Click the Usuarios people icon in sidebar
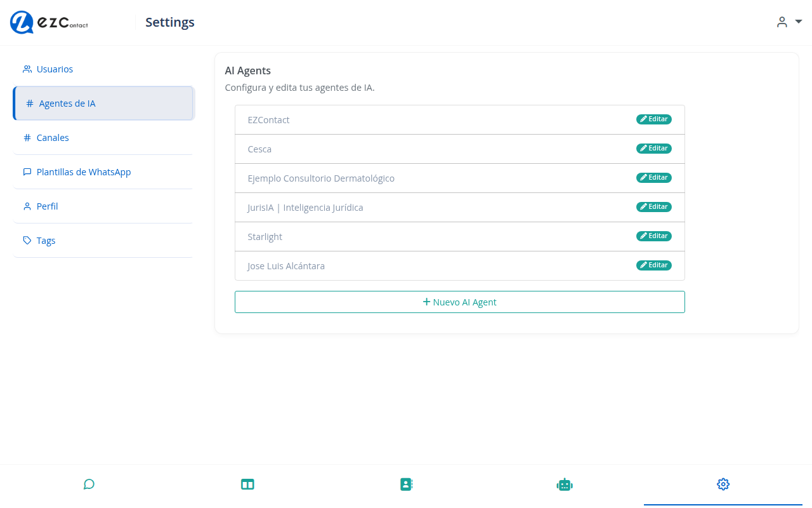Screen dimensions: 812x508 pos(27,69)
